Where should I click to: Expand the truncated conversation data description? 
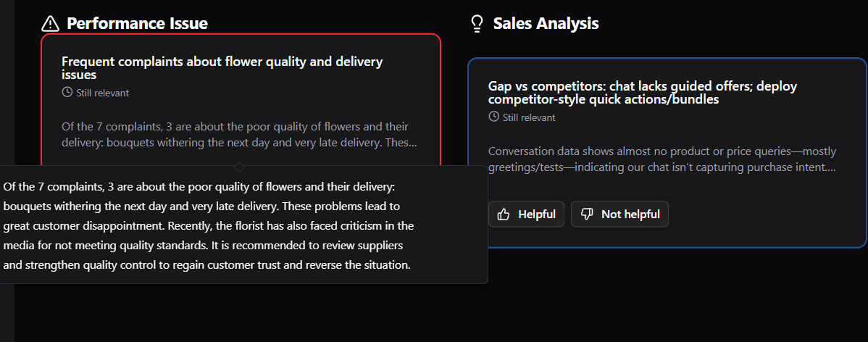[662, 159]
